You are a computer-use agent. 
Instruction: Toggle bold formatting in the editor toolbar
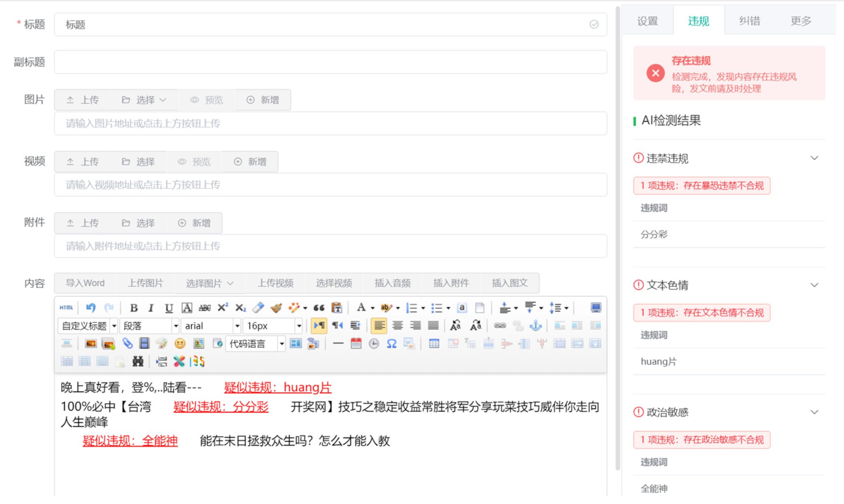tap(134, 308)
